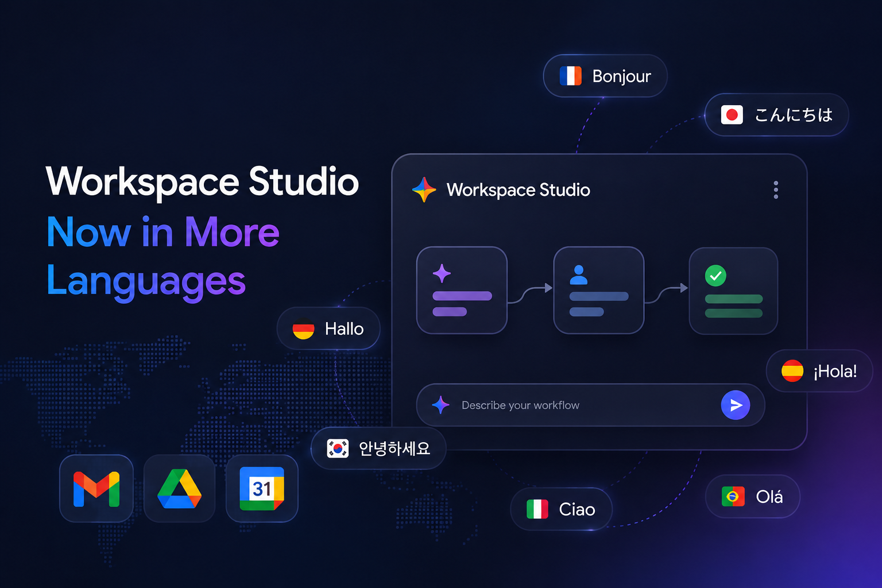Click the Workspace Studio card title text

click(x=518, y=190)
